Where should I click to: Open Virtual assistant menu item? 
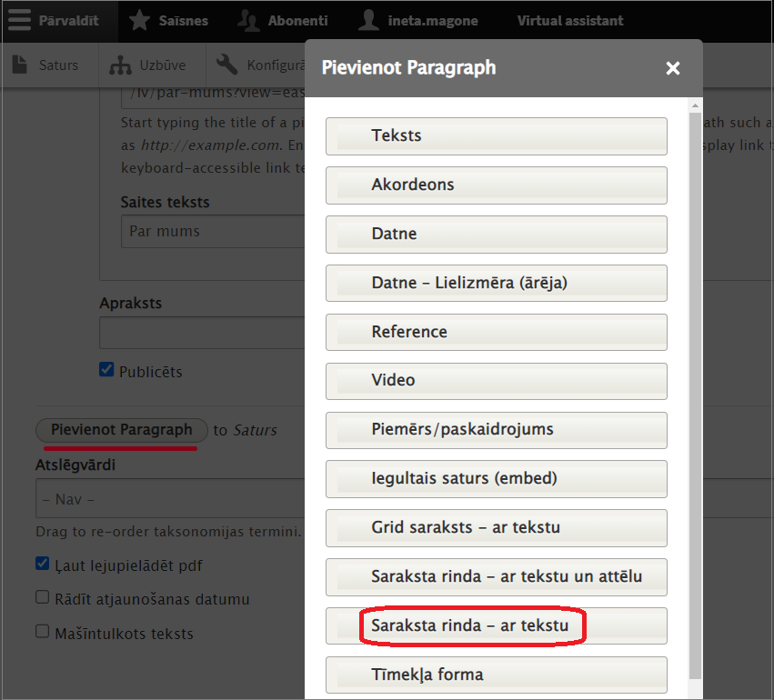(x=570, y=21)
